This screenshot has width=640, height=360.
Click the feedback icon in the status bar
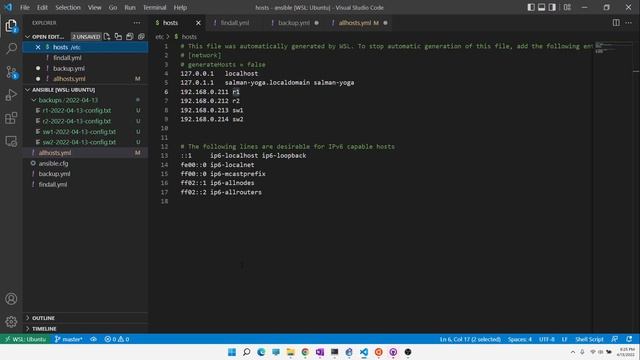click(x=615, y=339)
